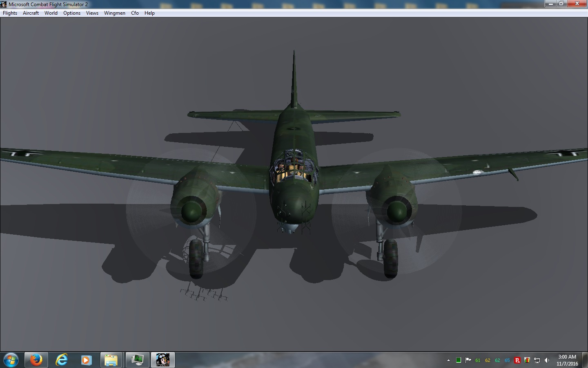This screenshot has height=368, width=588.
Task: Launch Internet Explorer from the taskbar
Action: pos(62,360)
